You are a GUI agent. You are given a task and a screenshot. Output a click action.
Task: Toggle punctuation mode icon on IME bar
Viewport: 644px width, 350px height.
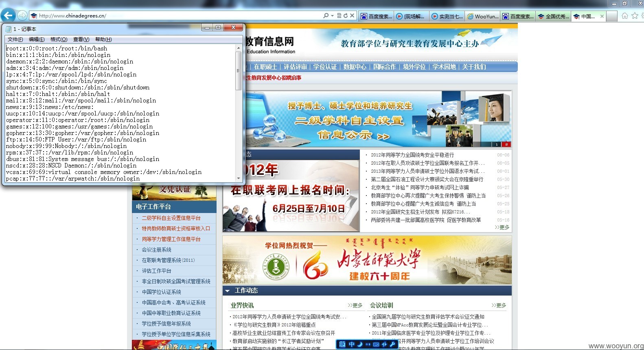pos(368,344)
